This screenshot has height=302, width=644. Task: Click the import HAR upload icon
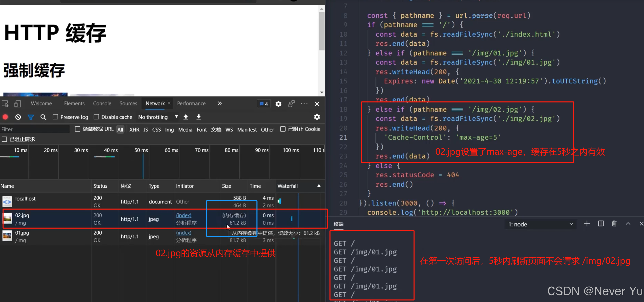coord(186,117)
